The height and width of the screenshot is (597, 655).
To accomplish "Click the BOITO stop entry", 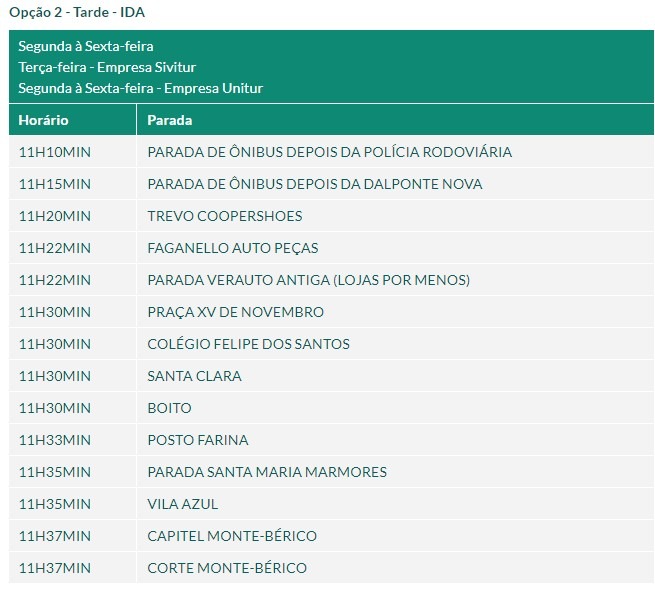I will 169,408.
